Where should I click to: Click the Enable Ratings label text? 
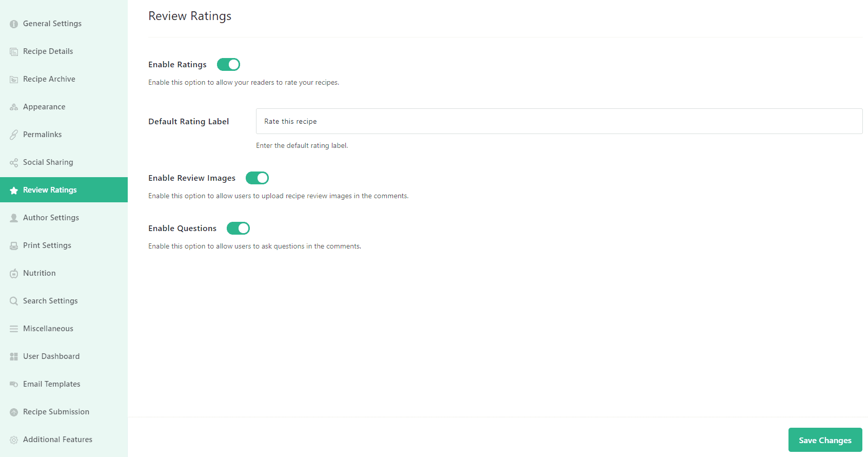click(x=177, y=65)
